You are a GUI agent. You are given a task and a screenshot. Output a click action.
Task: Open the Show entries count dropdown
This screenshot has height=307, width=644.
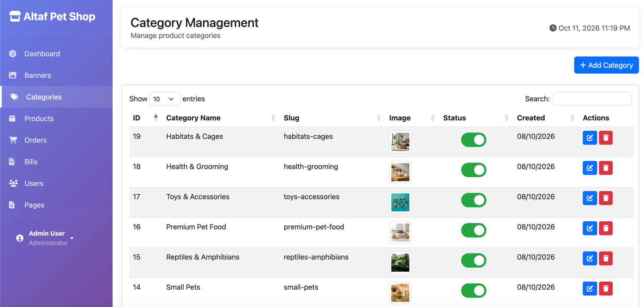point(164,99)
